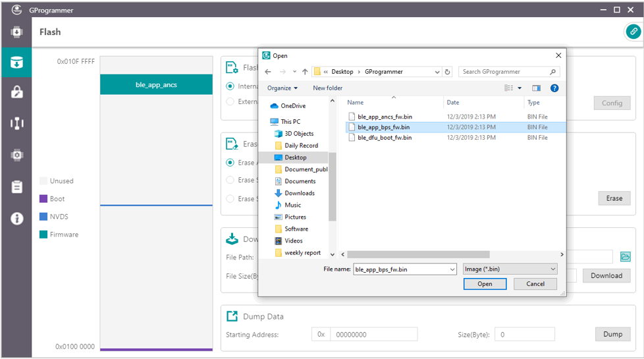The image size is (644, 359).
Task: Click the ble_app_ancs firmware block
Action: click(x=156, y=84)
